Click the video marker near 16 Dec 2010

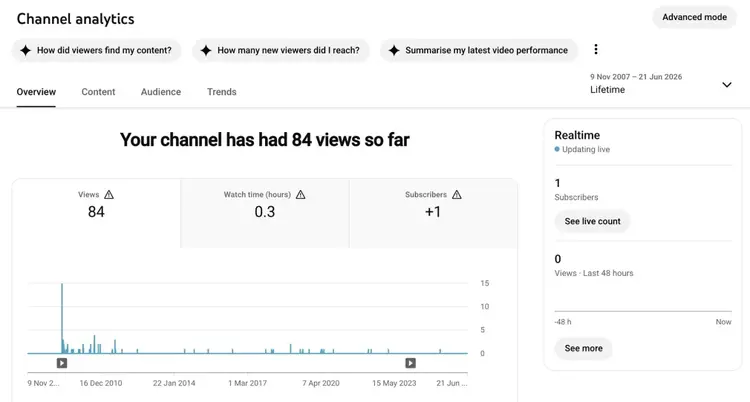62,363
